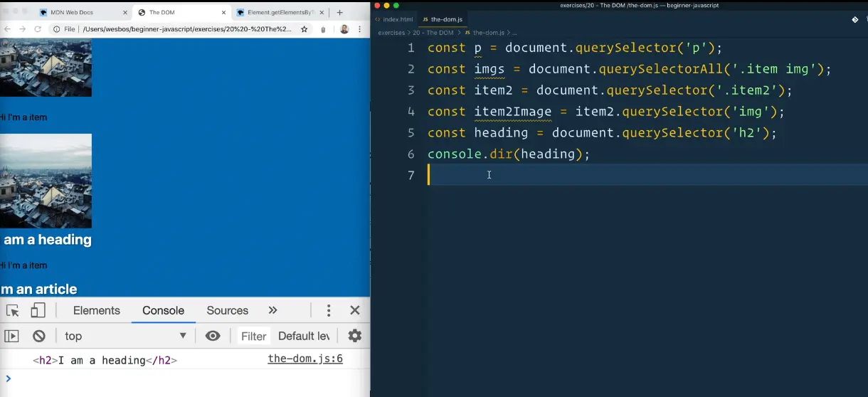Switch to the Elements tab
The width and height of the screenshot is (868, 397).
(96, 311)
